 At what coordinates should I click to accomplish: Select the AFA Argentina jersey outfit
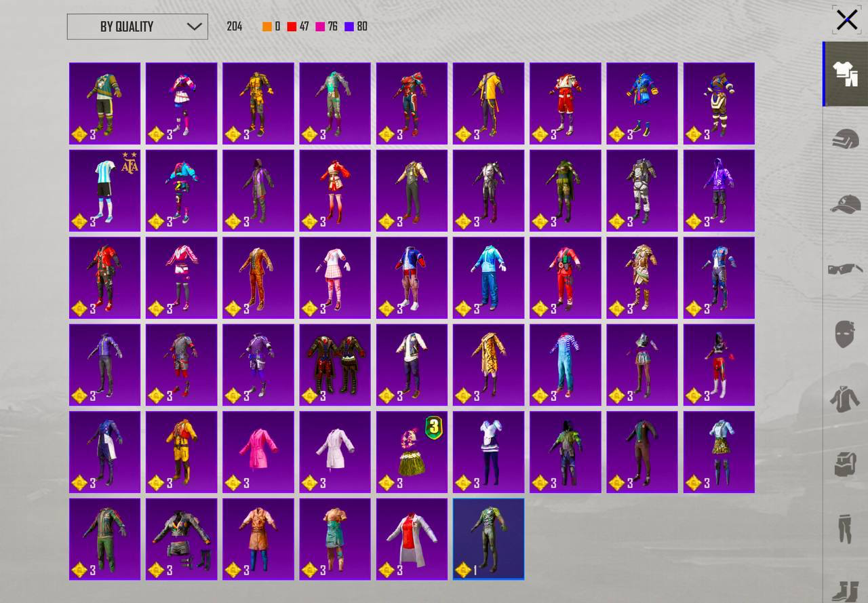[104, 191]
